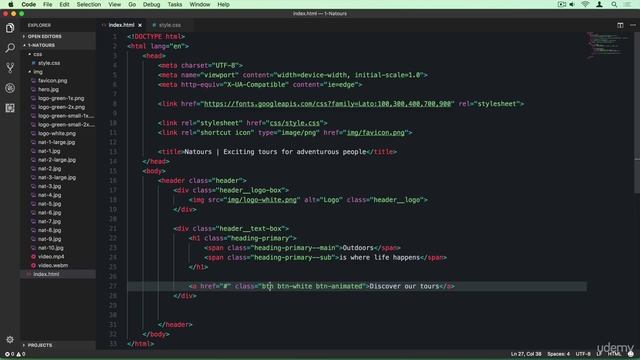Screen dimensions: 640x360
Task: Select nat-3-large.jpg in the explorer
Action: (x=57, y=178)
